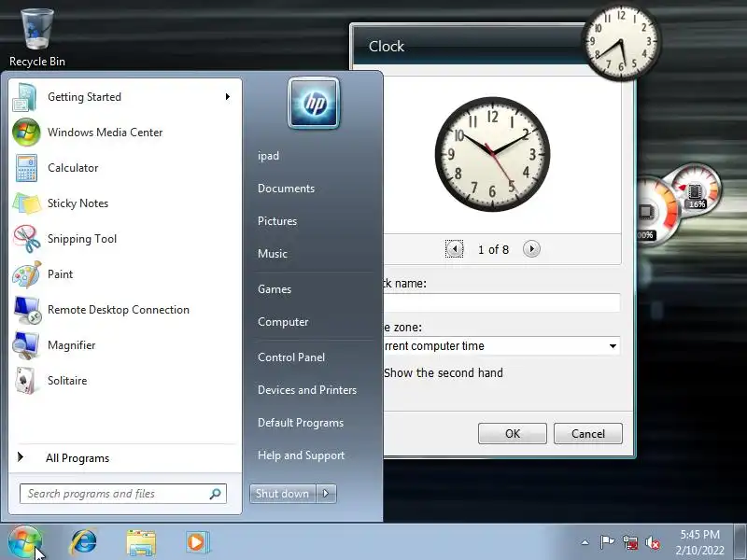Open Music from Start menu
Viewport: 747px width, 560px height.
273,254
